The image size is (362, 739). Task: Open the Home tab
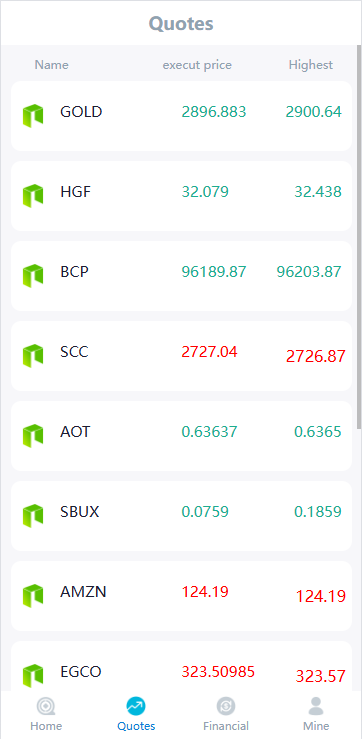pyautogui.click(x=46, y=714)
